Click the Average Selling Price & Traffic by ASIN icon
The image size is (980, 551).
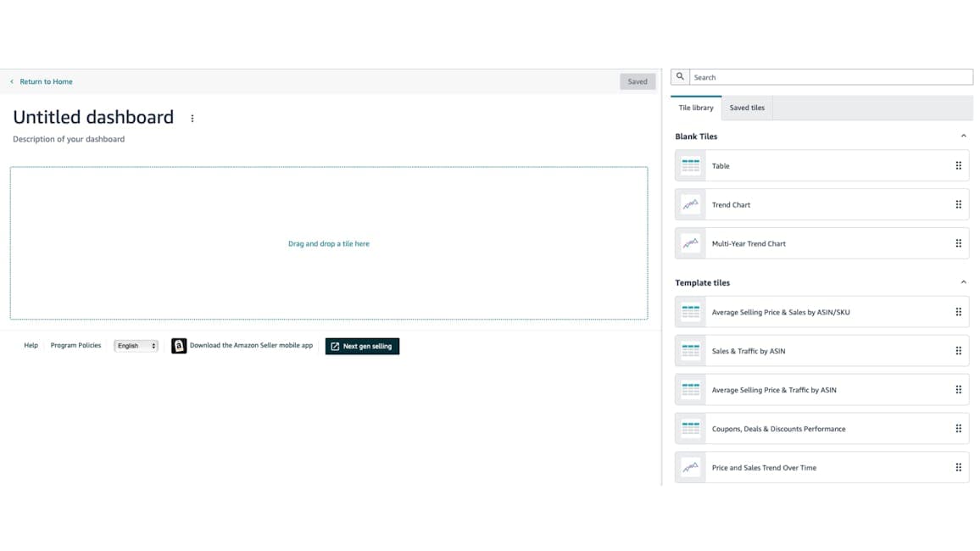coord(691,390)
